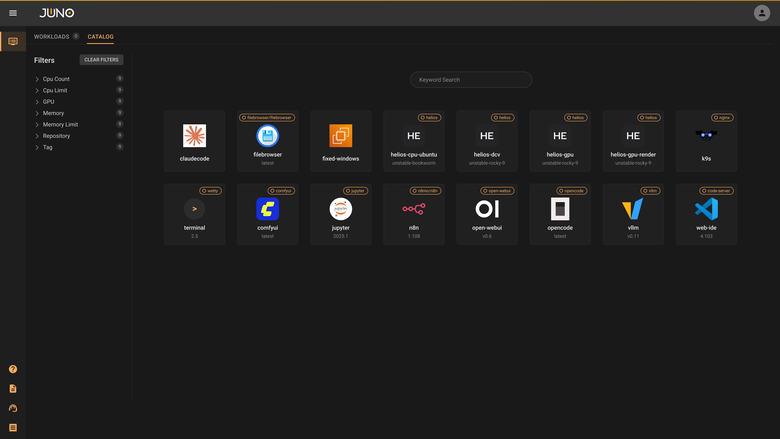Click helios tag on helios-gpu card
Image resolution: width=780 pixels, height=439 pixels.
click(x=576, y=118)
